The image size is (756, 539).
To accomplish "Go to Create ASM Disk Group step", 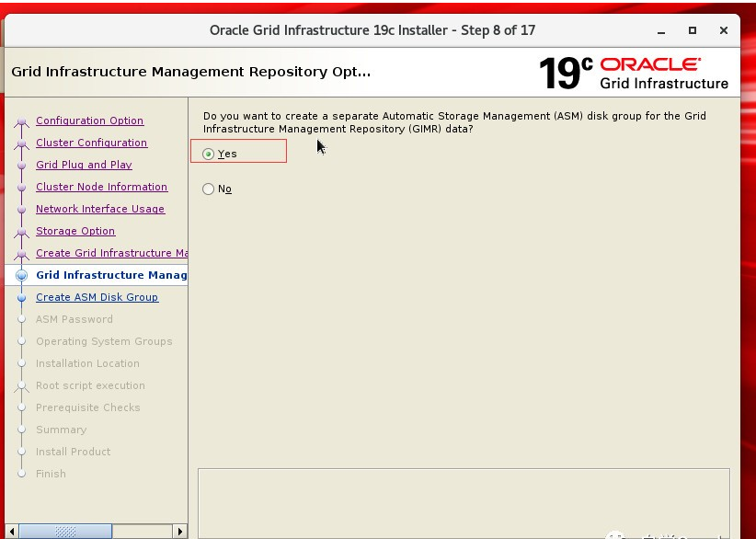I will (x=97, y=297).
